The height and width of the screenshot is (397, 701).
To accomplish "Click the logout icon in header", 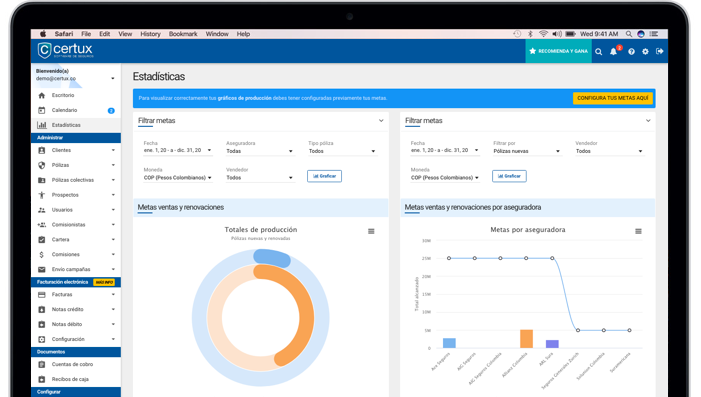I will [659, 51].
